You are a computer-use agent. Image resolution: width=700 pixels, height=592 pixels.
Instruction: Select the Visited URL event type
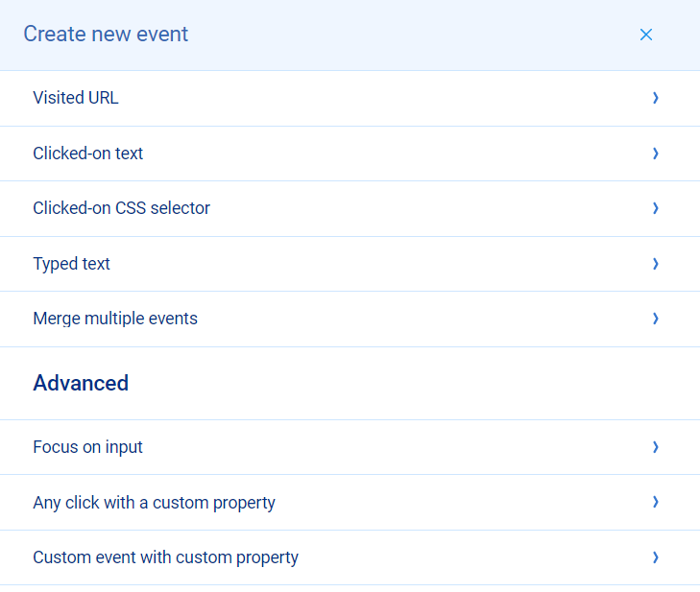click(76, 98)
